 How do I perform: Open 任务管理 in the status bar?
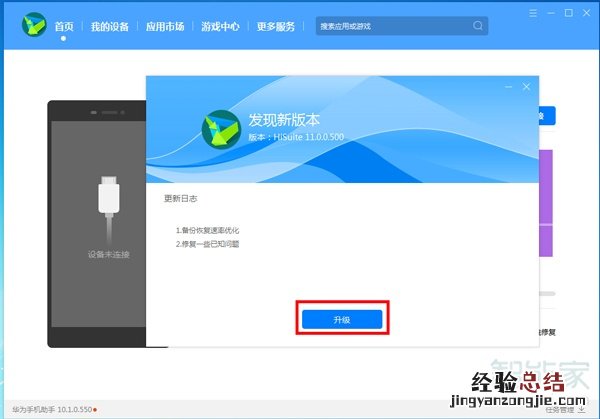(x=560, y=410)
